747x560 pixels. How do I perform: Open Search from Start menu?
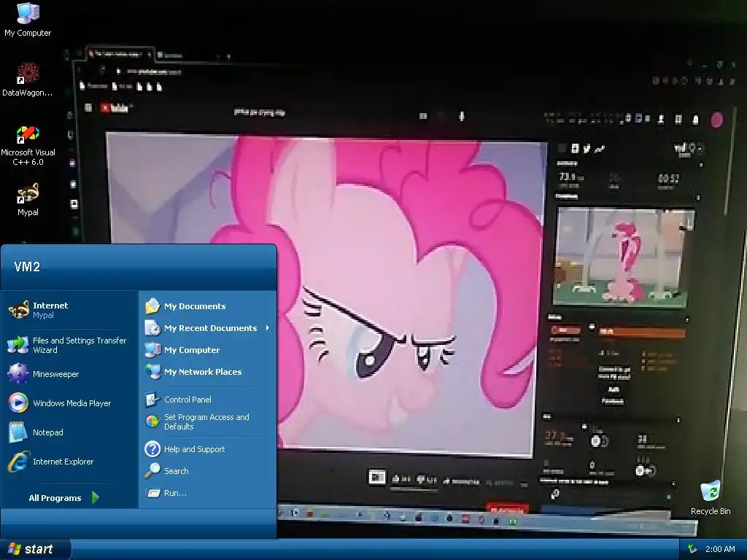pyautogui.click(x=207, y=470)
